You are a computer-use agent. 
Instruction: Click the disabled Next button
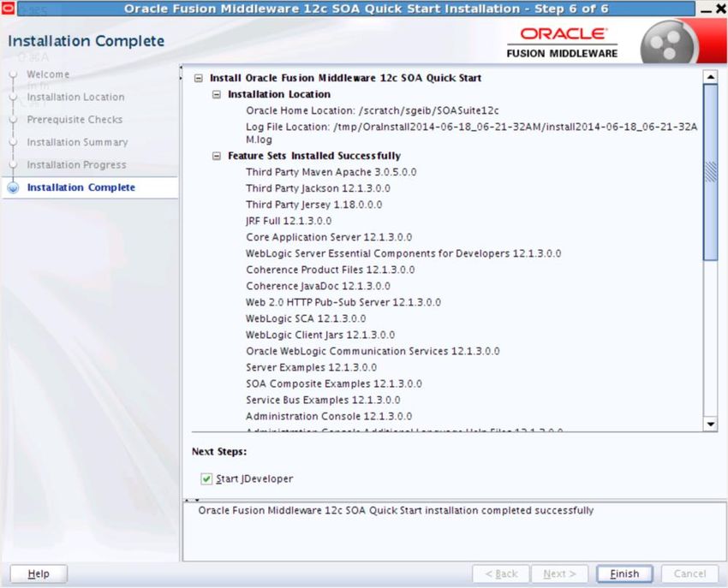pos(559,573)
